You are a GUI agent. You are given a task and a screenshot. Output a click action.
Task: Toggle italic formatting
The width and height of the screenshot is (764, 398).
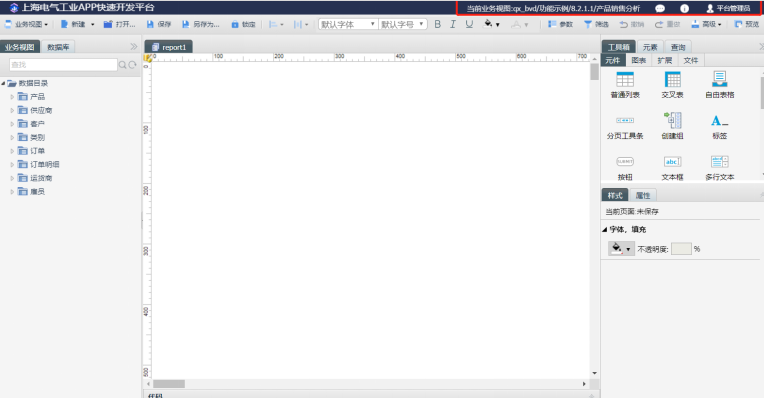click(453, 24)
